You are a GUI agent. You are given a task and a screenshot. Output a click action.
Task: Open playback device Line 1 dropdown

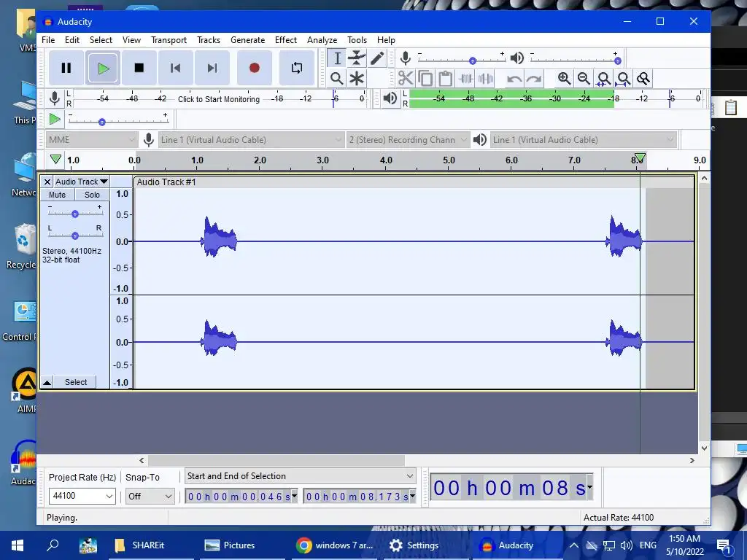583,140
